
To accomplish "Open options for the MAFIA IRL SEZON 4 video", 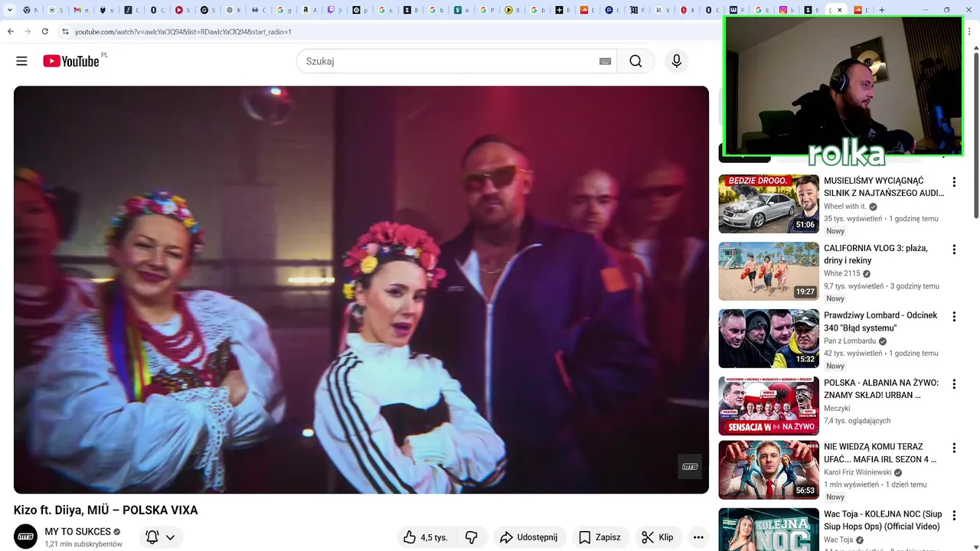I will tap(954, 448).
